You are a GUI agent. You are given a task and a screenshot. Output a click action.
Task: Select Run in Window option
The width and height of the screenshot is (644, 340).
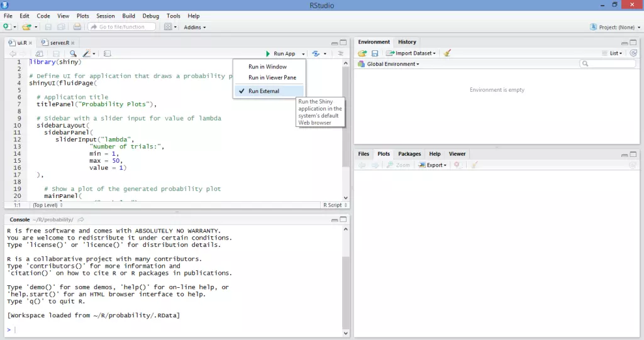click(267, 67)
